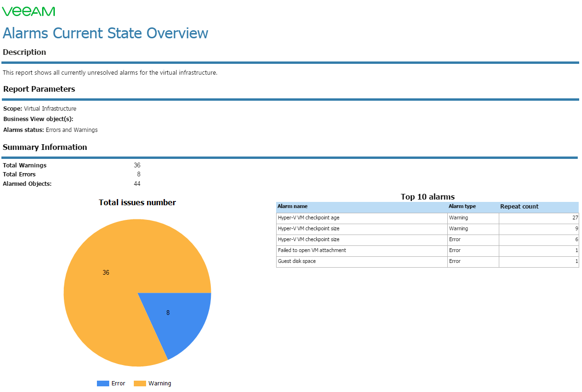Viewport: 582px width, 392px height.
Task: Select the 'Guest disk space' alarm row
Action: coord(427,261)
